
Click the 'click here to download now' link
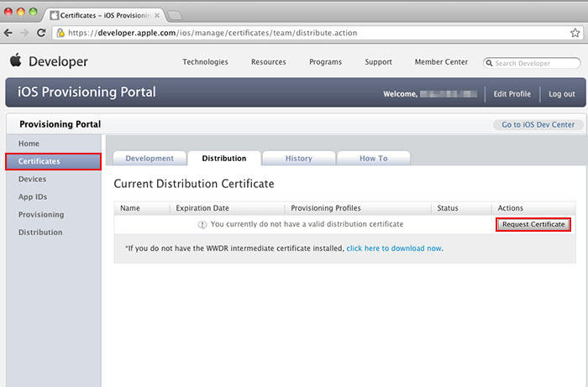394,248
